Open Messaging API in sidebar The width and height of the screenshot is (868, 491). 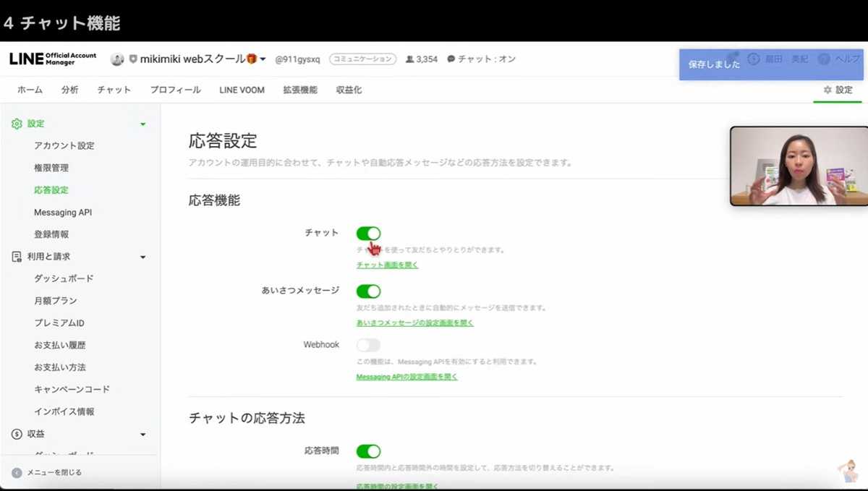(63, 213)
